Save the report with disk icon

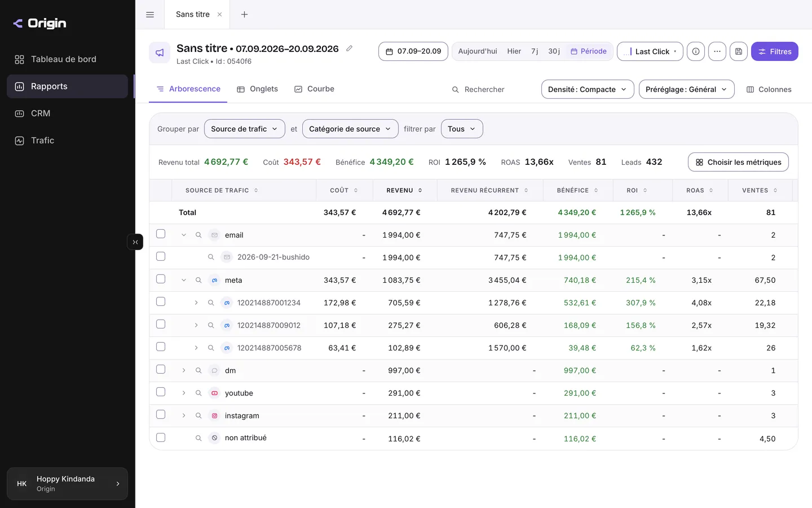(739, 51)
